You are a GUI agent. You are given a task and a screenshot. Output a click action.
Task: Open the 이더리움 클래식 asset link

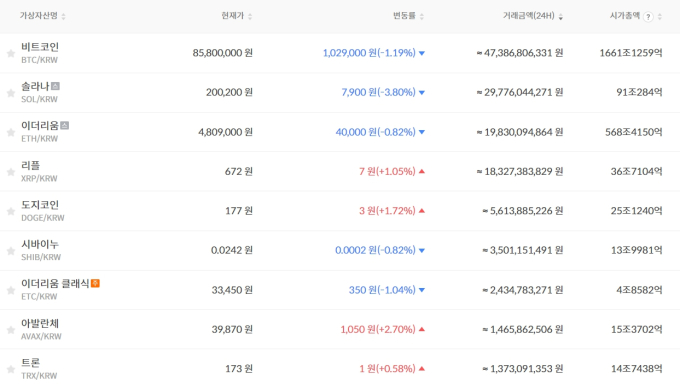click(x=55, y=284)
